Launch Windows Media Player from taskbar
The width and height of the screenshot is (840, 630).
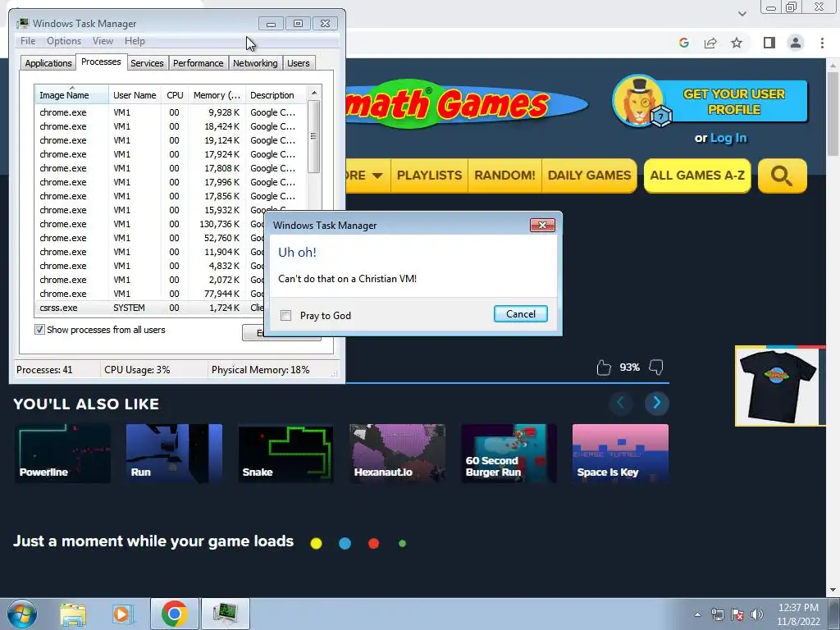123,614
